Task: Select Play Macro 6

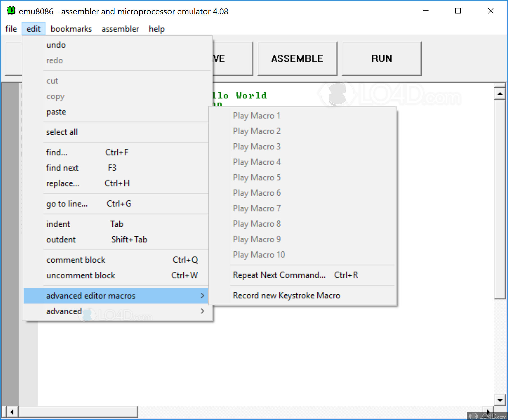Action: (x=303, y=193)
